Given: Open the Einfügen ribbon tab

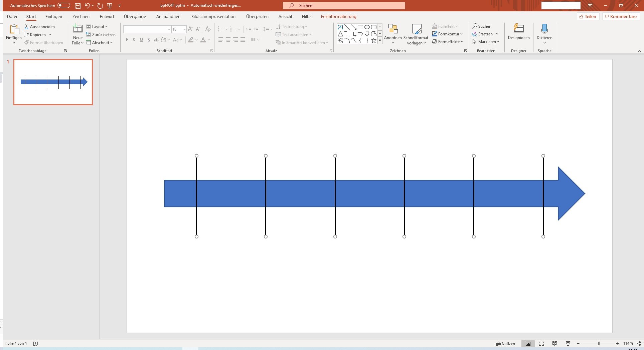Looking at the screenshot, I should tap(54, 16).
